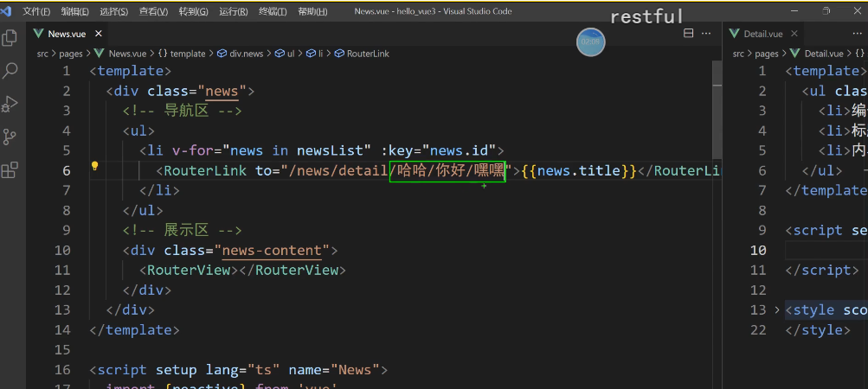
Task: Click the closing </template> on line 14
Action: [x=134, y=330]
